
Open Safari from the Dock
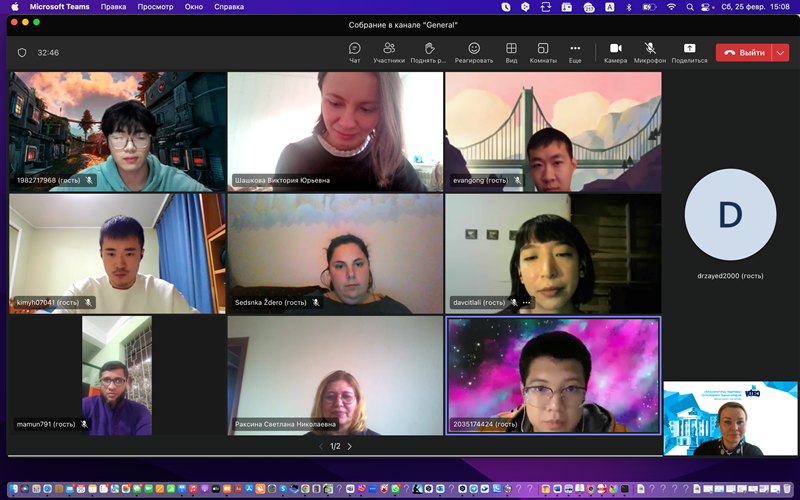pos(47,489)
